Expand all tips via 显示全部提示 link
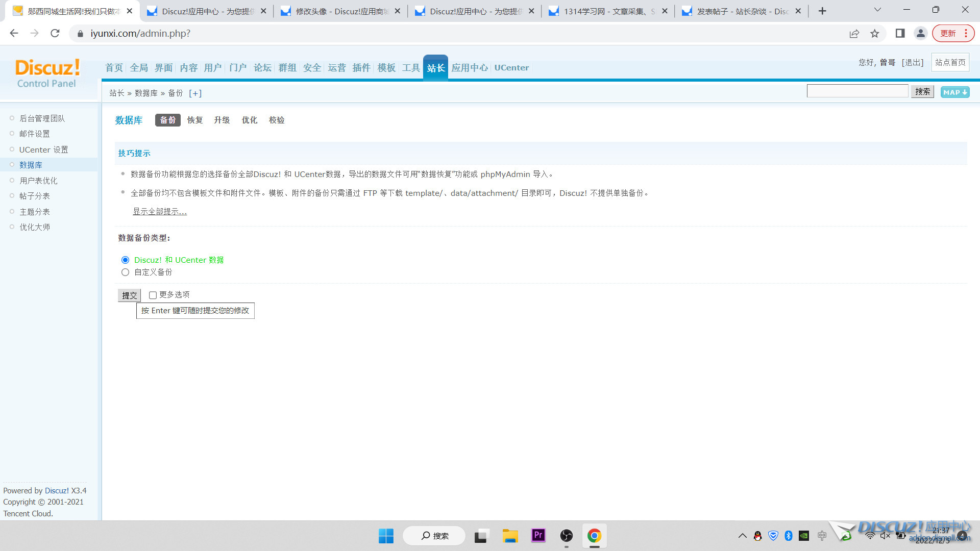 [x=160, y=212]
